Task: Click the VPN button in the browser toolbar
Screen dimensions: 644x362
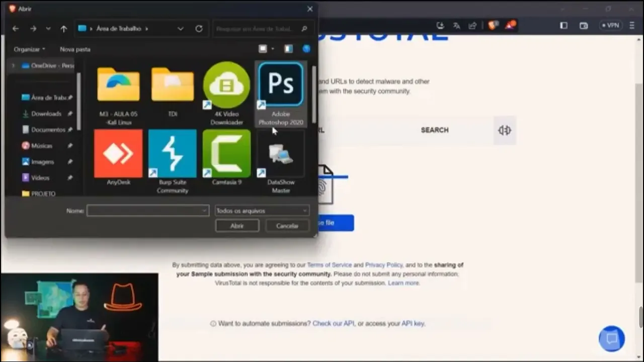Action: [x=610, y=25]
